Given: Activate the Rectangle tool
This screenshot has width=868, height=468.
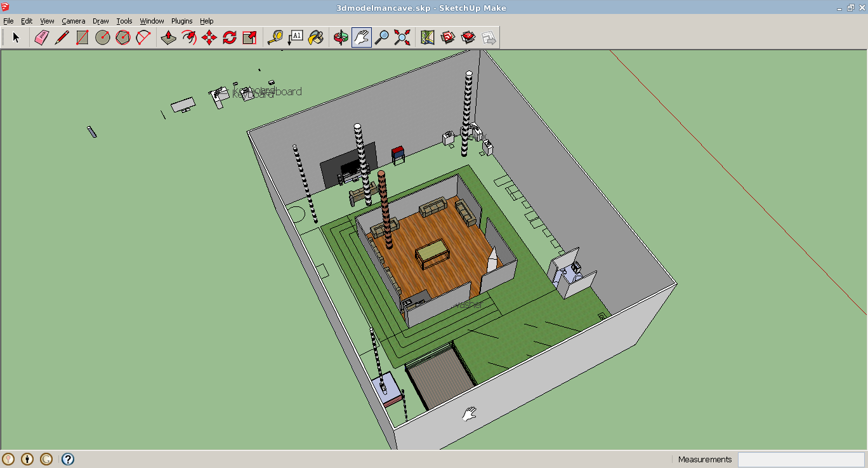Looking at the screenshot, I should coord(82,37).
